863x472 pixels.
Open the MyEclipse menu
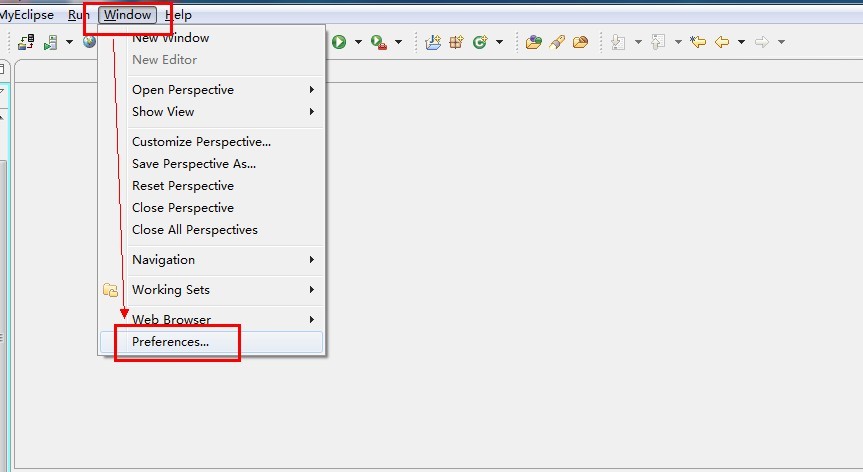pos(26,15)
